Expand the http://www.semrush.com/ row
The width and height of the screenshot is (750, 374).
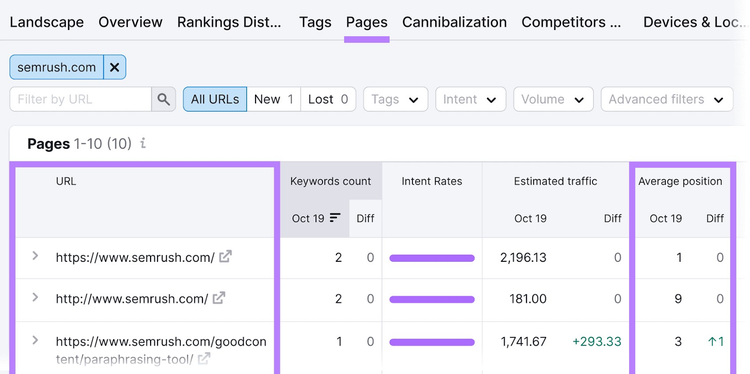(x=35, y=297)
